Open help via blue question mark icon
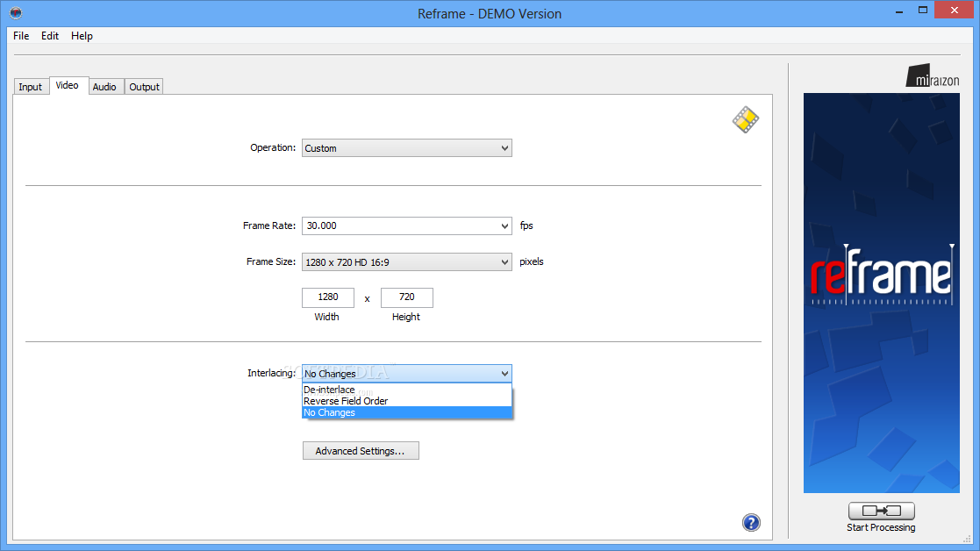Image resolution: width=980 pixels, height=551 pixels. point(751,522)
